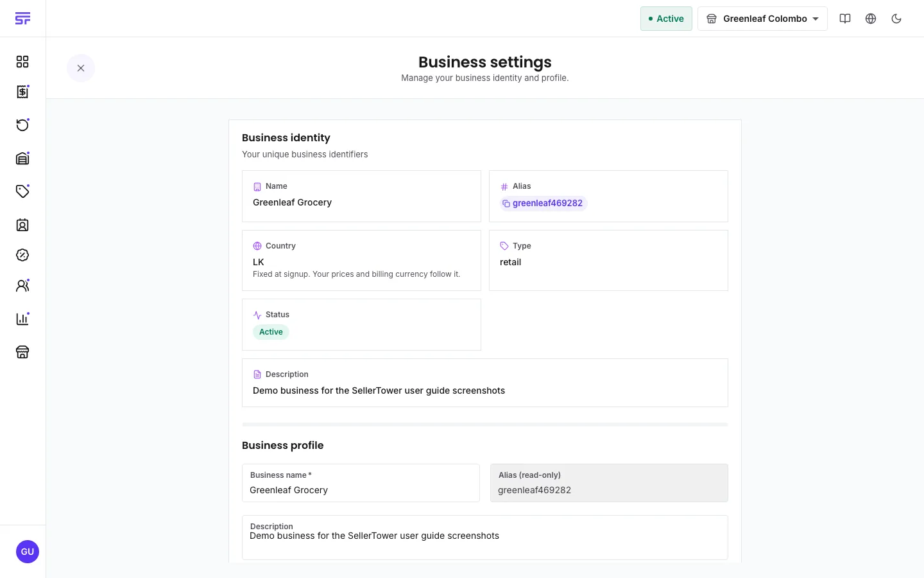The height and width of the screenshot is (578, 924).
Task: Click the 'retail' type value
Action: (510, 262)
